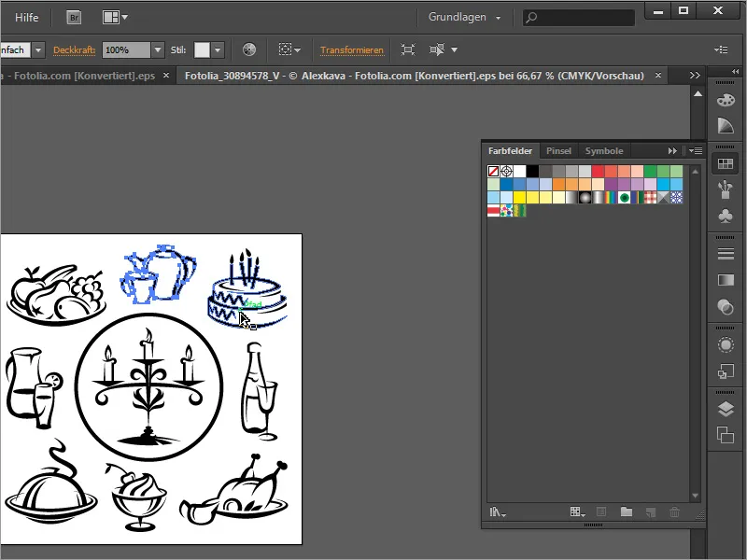This screenshot has height=560, width=747.
Task: Open the Transformieren panel link
Action: coord(352,50)
